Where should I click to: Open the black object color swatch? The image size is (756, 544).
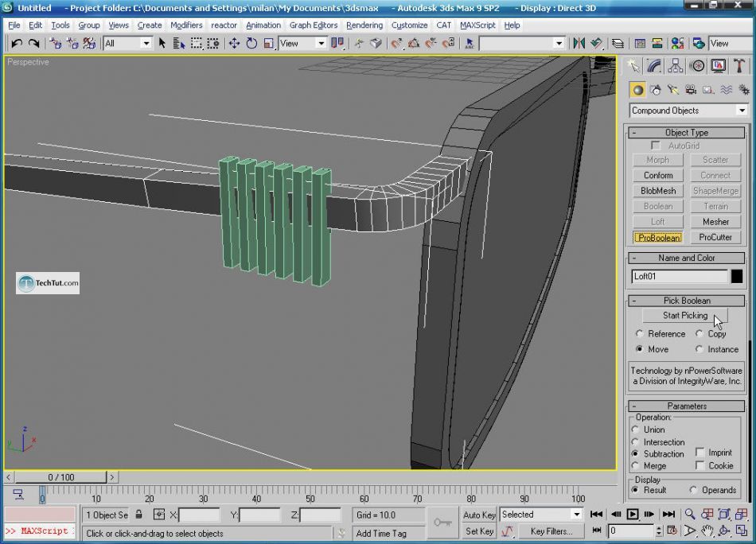tap(737, 276)
